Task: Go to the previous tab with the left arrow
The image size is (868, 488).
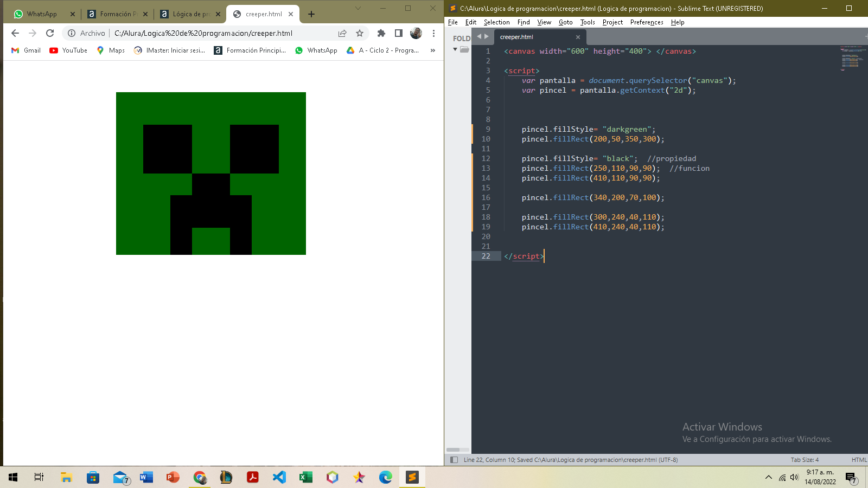Action: [x=479, y=36]
